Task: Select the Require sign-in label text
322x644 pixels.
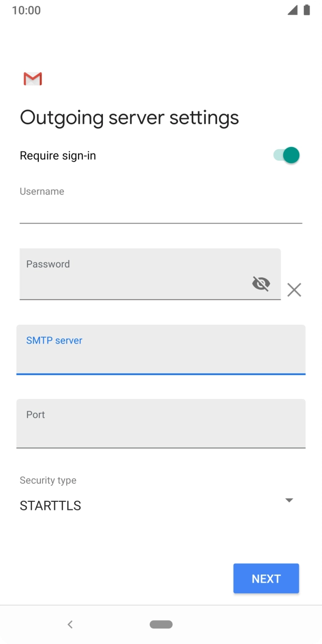Action: [x=58, y=155]
